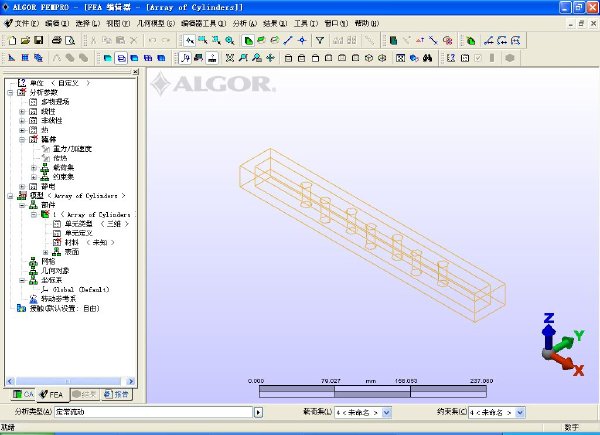Expand the 载荷集 node in tree
Image resolution: width=600 pixels, height=435 pixels.
point(34,168)
